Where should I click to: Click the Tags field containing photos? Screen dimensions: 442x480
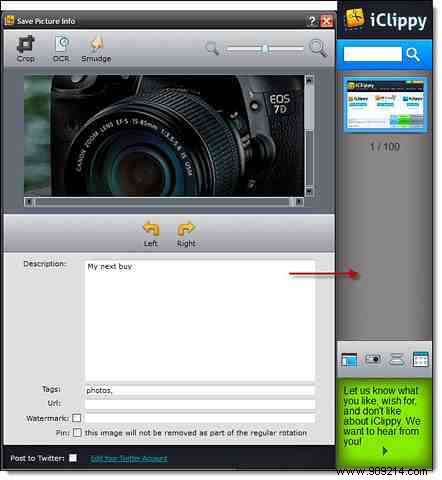point(200,390)
